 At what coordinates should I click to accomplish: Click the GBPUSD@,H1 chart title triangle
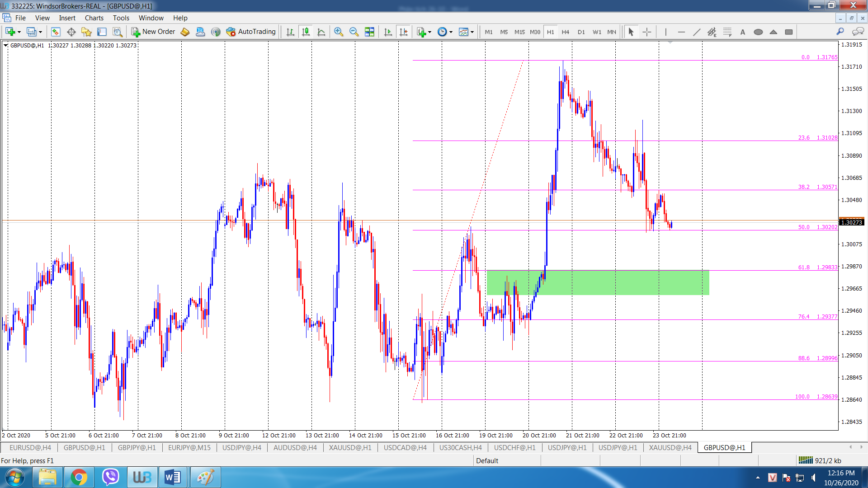pyautogui.click(x=5, y=45)
